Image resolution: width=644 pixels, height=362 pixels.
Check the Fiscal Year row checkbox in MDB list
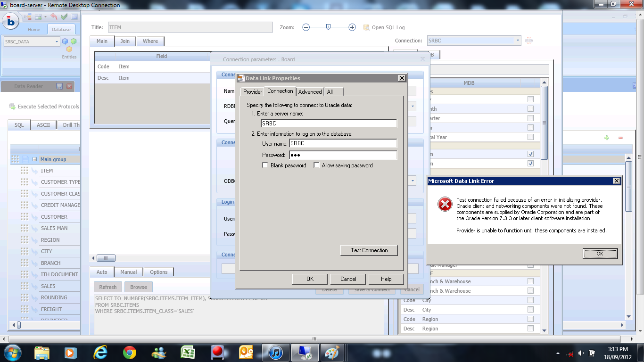[x=530, y=137]
